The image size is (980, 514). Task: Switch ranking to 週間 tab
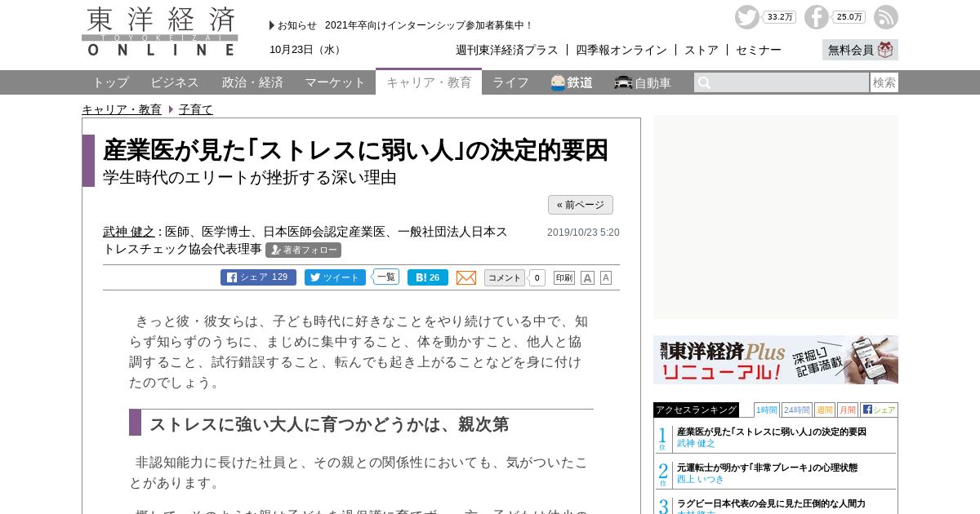[824, 410]
